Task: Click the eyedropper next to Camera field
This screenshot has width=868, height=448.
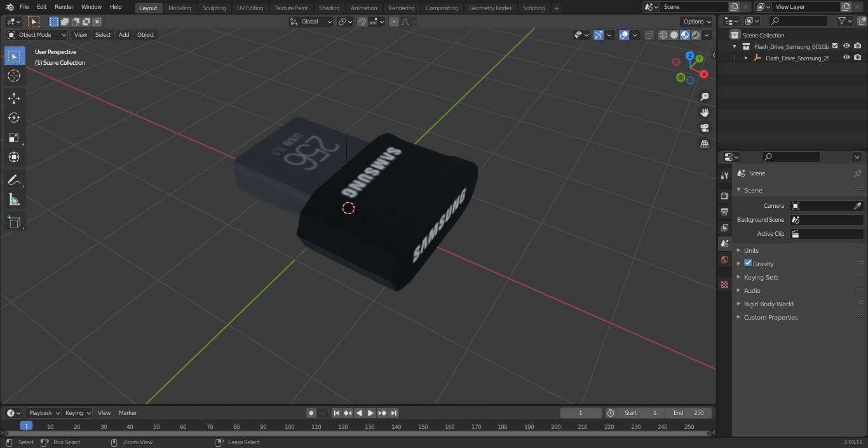Action: 857,206
